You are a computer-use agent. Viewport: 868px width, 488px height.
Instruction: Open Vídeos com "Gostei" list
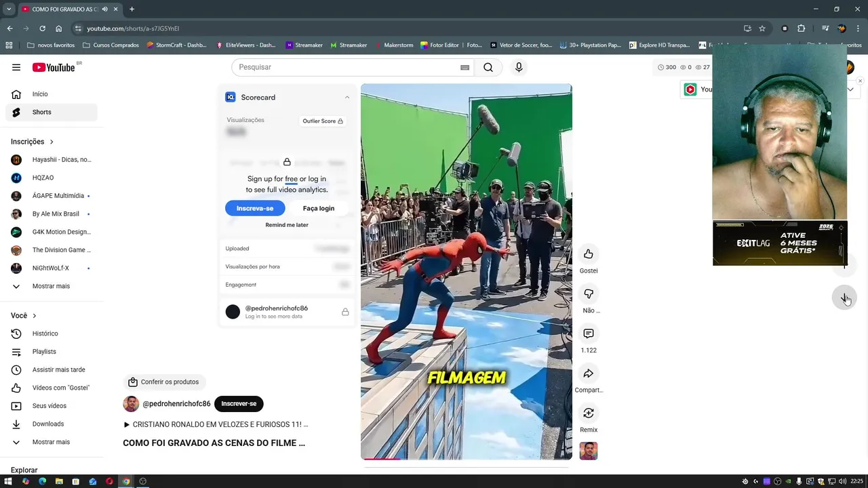(x=52, y=388)
